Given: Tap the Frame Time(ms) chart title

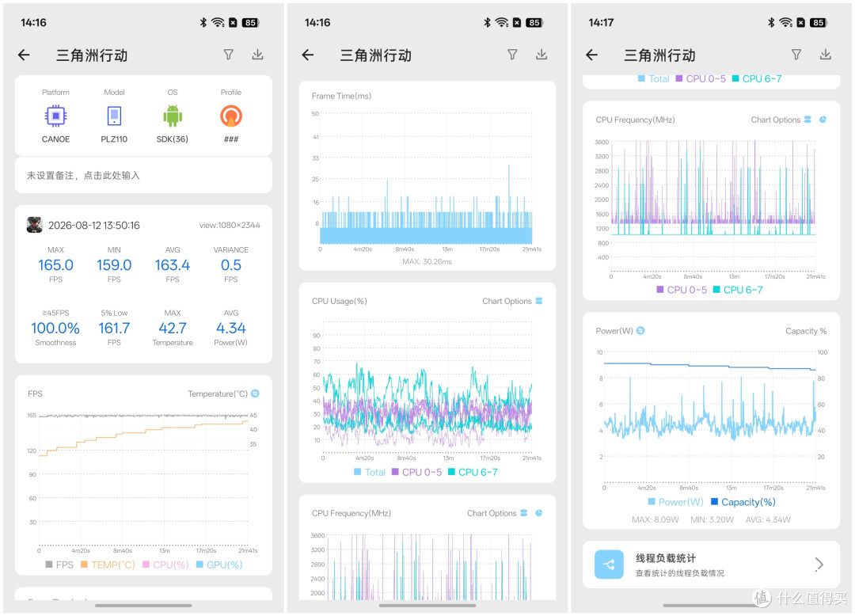Looking at the screenshot, I should 341,96.
